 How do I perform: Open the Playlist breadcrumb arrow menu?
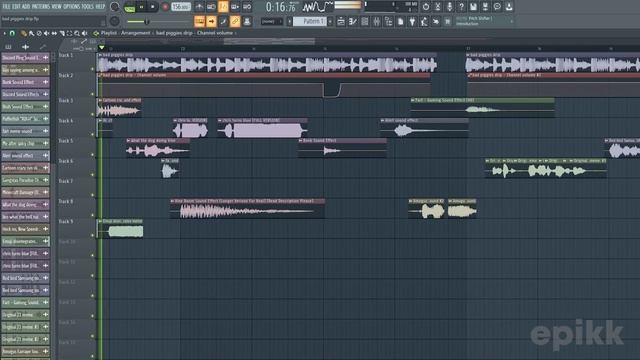(x=96, y=33)
